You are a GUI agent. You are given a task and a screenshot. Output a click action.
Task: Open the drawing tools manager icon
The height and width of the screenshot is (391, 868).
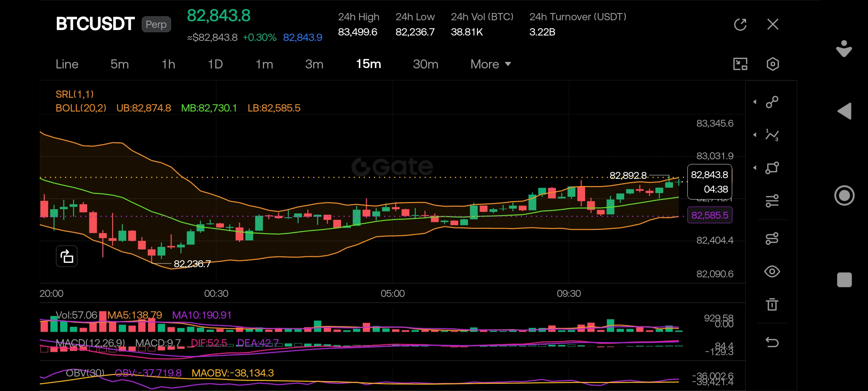(x=772, y=238)
